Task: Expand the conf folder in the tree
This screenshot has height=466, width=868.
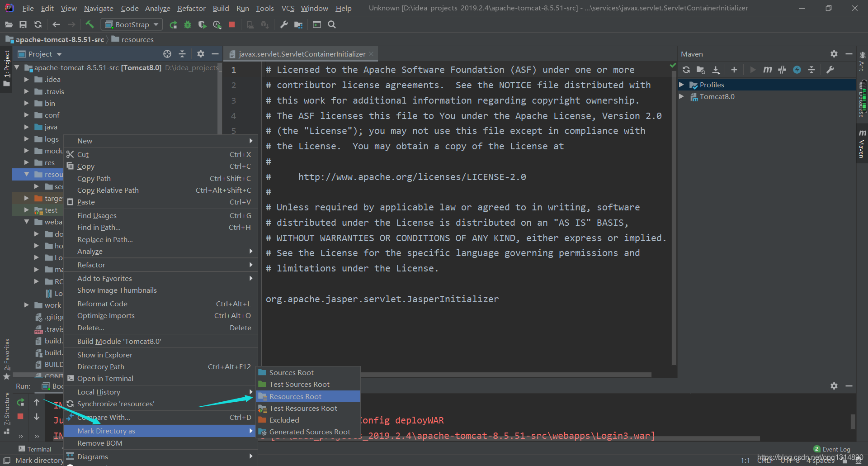Action: click(x=26, y=115)
